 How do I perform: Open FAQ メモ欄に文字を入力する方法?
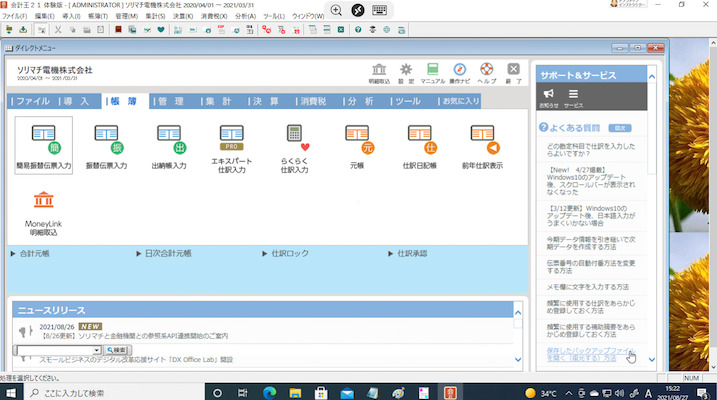click(x=588, y=287)
